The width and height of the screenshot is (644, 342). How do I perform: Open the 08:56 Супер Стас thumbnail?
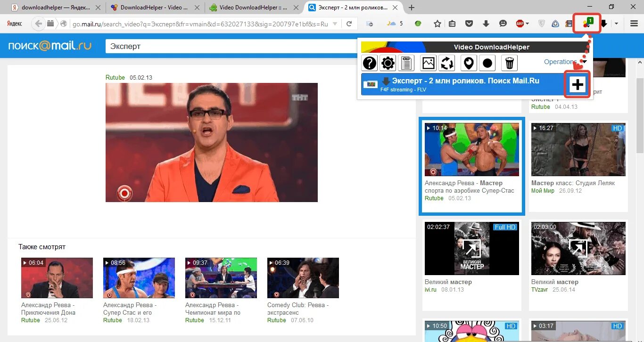point(139,278)
